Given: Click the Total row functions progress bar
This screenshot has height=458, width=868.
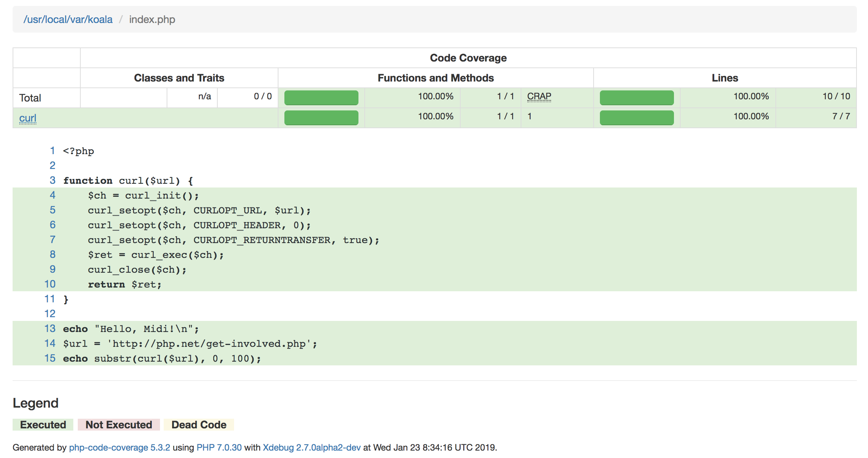Looking at the screenshot, I should pyautogui.click(x=321, y=98).
